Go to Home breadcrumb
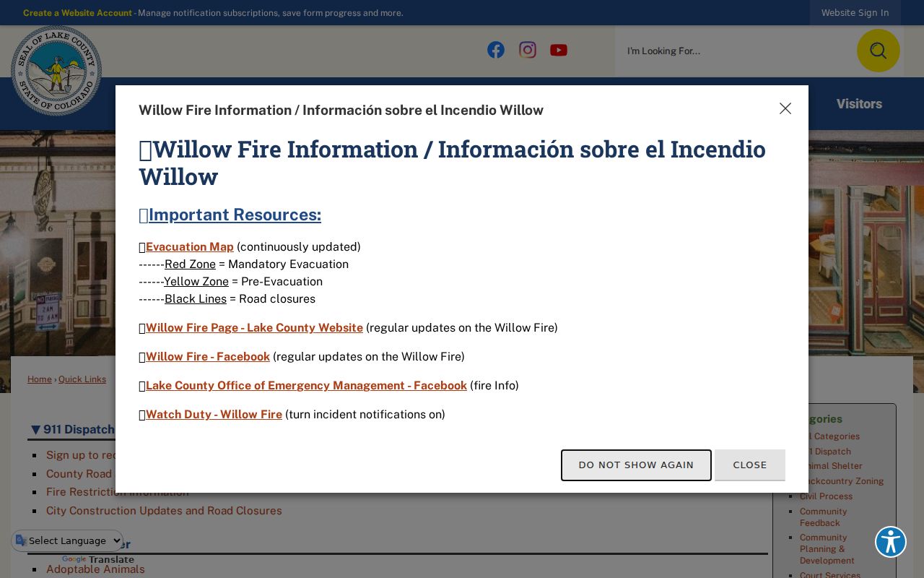Viewport: 924px width, 578px height. [40, 379]
